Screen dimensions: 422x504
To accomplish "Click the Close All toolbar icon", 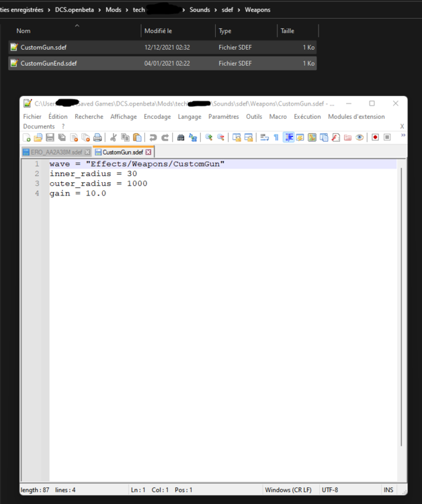I will click(x=85, y=138).
